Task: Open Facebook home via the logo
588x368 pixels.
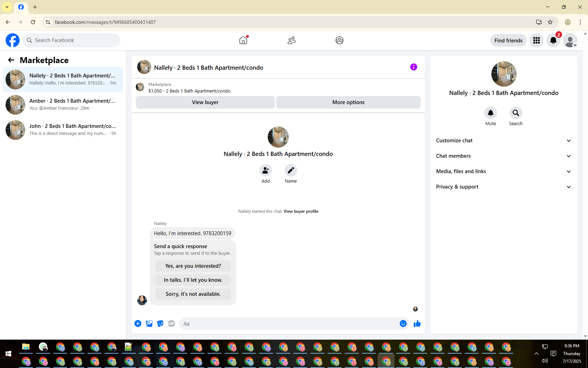Action: (13, 40)
